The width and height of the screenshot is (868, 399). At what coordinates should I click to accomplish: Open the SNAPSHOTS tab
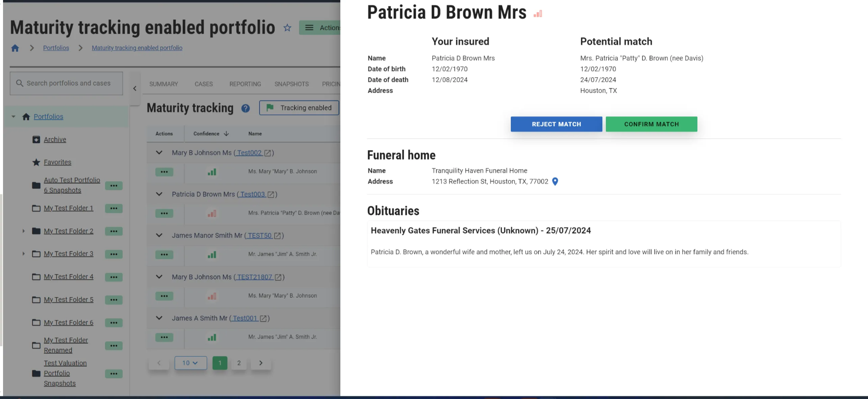pos(291,84)
